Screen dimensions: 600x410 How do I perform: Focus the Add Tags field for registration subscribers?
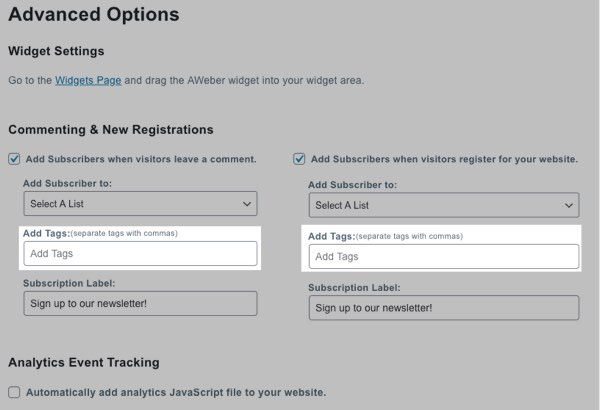443,257
